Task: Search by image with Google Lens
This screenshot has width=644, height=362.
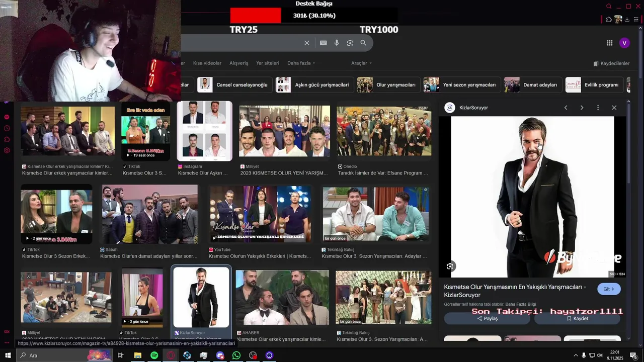Action: point(350,43)
